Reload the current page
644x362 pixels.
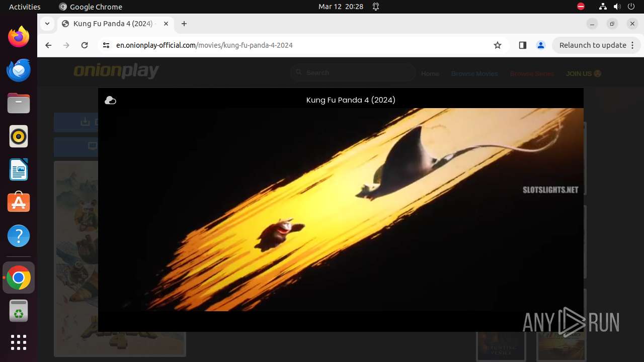[85, 45]
